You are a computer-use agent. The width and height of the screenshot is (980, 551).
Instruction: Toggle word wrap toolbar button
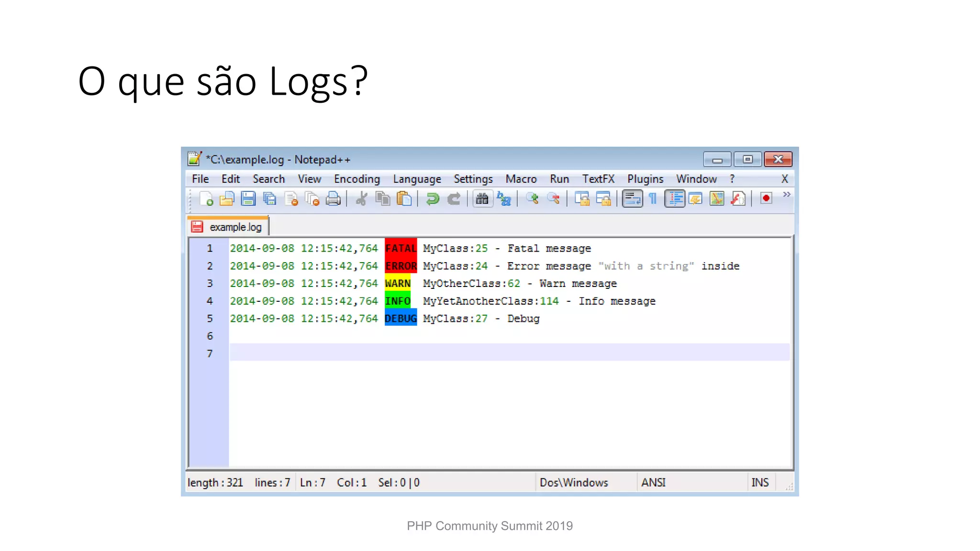(632, 198)
